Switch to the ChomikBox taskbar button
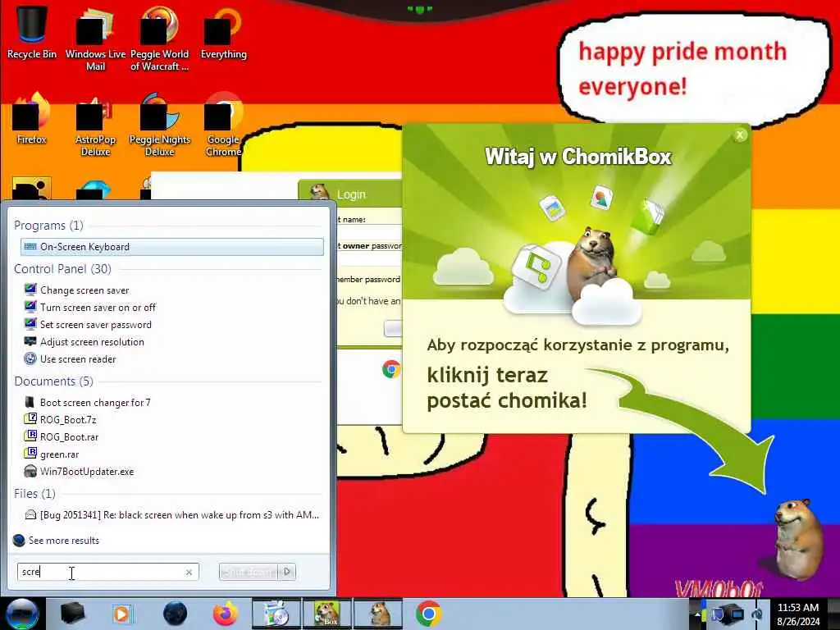840x630 pixels. (327, 614)
